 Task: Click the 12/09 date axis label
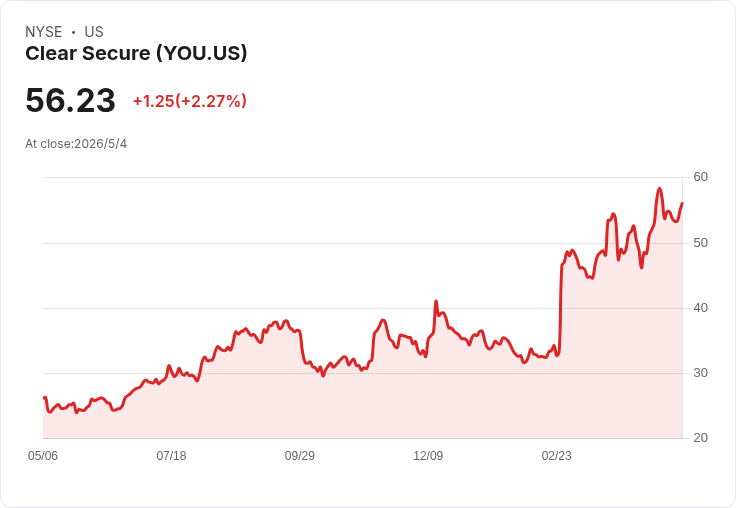tap(428, 456)
